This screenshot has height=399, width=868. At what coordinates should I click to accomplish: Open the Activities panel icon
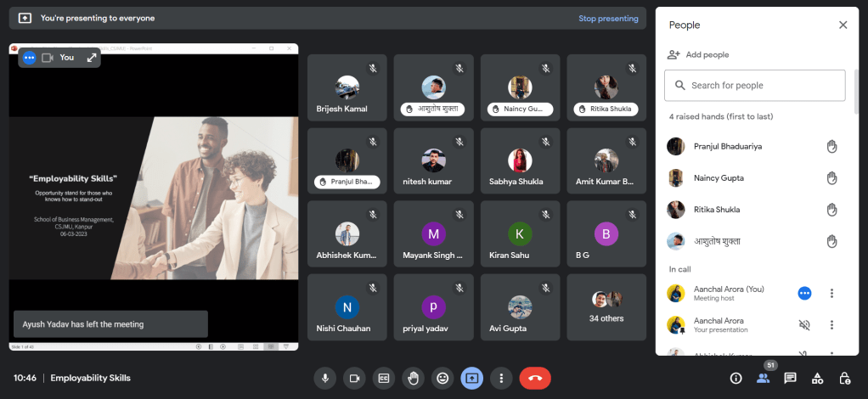click(817, 378)
